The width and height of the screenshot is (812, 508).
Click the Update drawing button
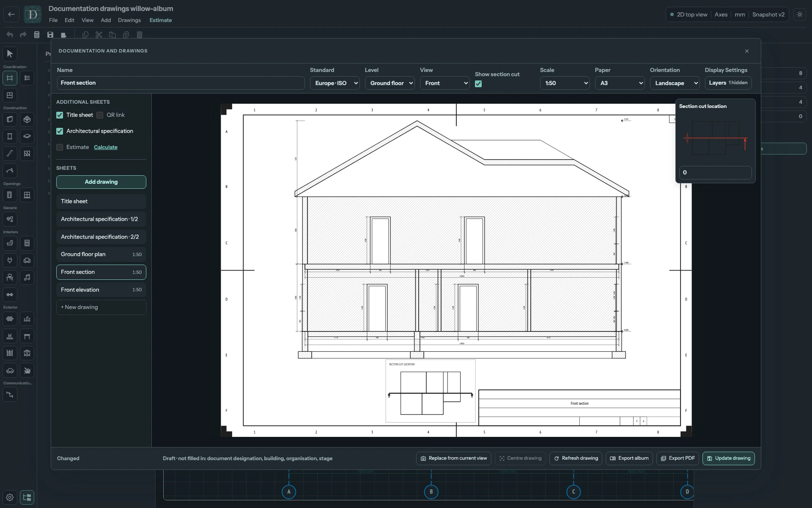pos(729,458)
